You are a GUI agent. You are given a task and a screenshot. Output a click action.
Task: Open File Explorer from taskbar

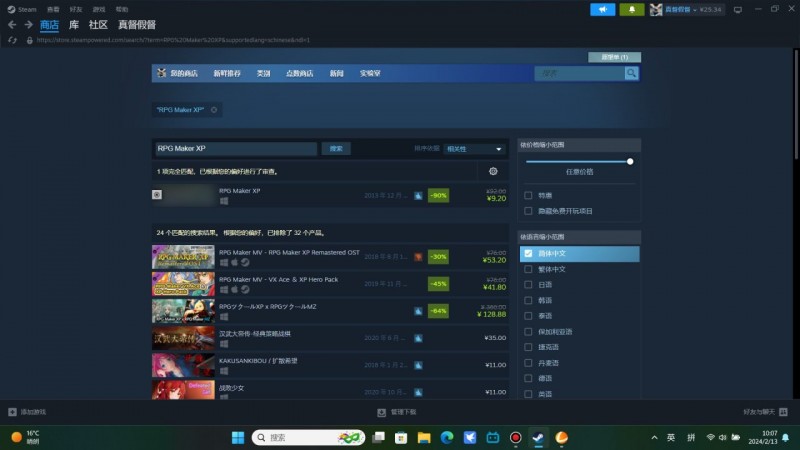tap(423, 437)
